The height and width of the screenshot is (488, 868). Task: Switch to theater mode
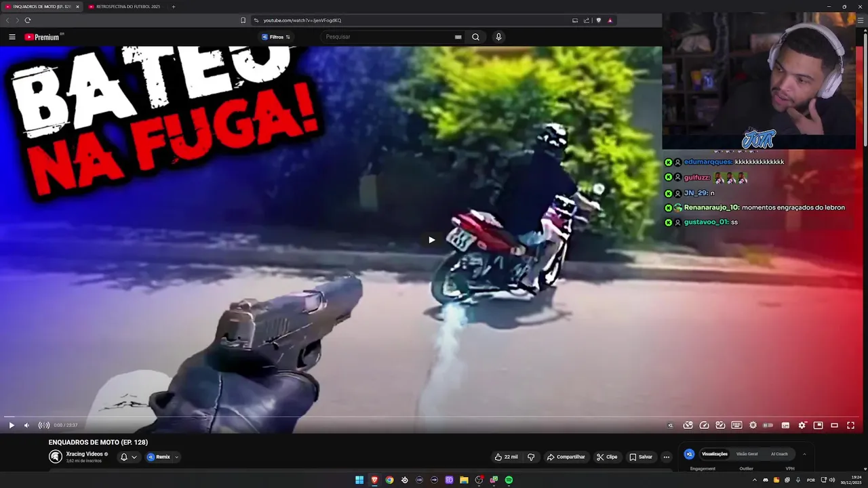834,426
